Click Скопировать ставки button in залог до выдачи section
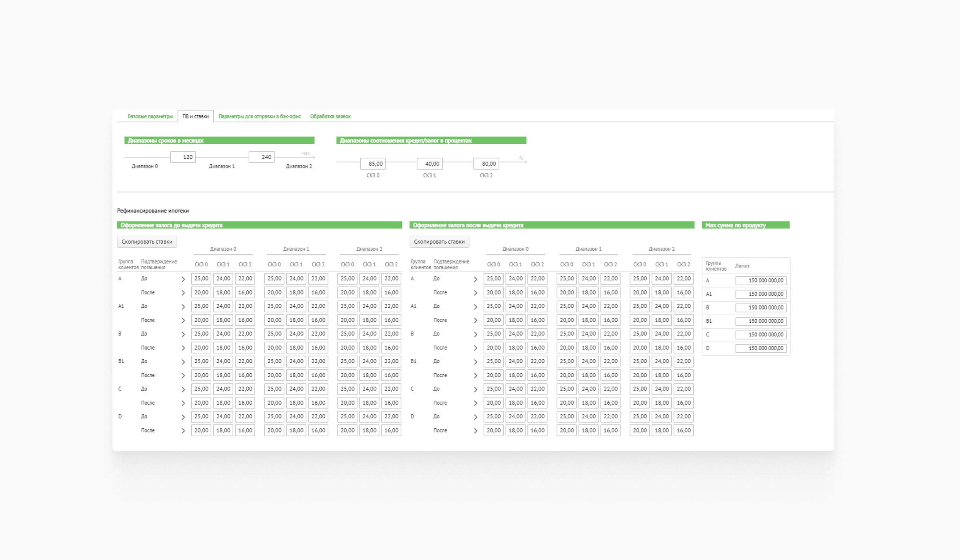960x560 pixels. point(147,242)
